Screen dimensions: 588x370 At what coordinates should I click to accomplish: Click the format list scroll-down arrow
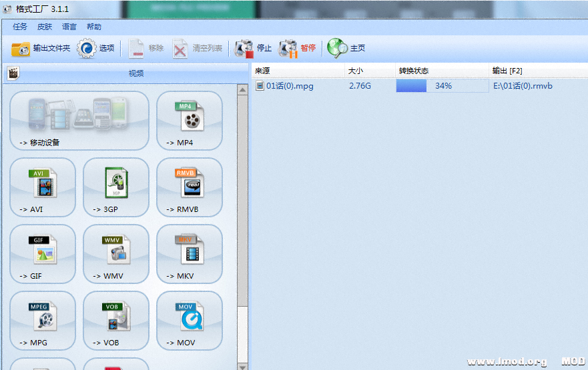(243, 367)
